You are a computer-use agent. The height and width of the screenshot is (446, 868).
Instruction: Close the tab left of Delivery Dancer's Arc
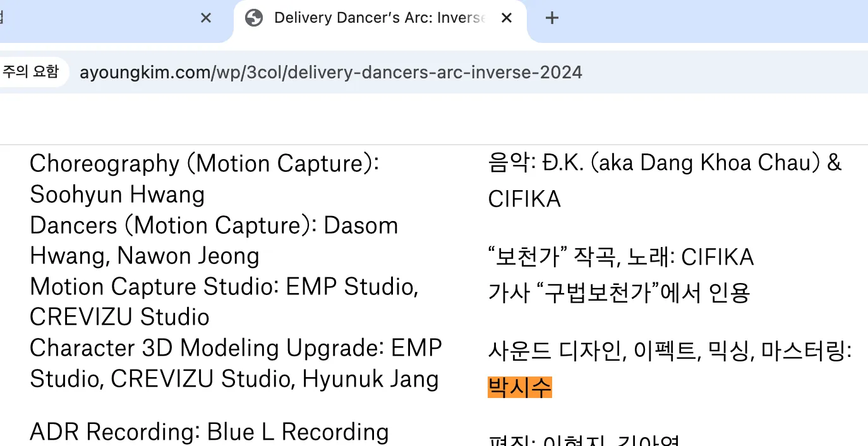206,18
